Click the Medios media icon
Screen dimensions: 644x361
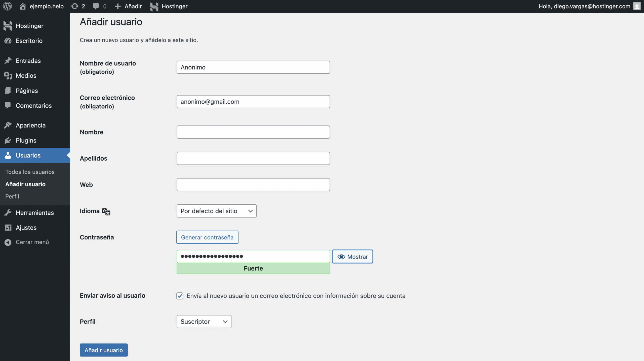(8, 76)
